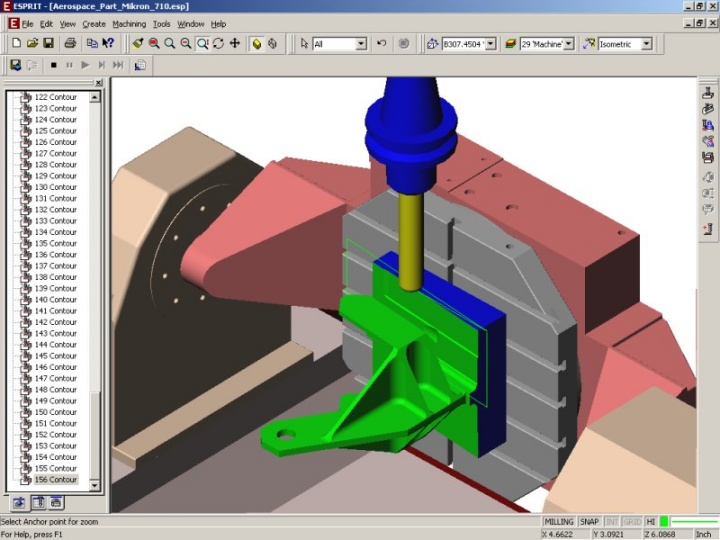Screen dimensions: 720x540
Task: Click the green HI indicator swatch
Action: point(664,522)
